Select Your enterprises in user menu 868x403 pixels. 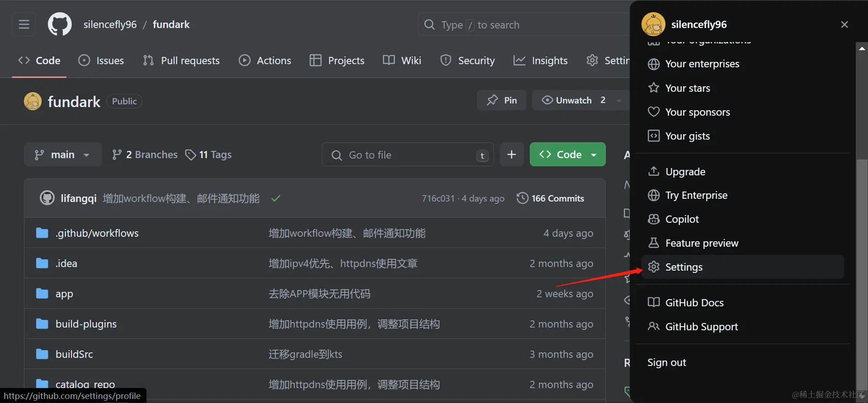(x=743, y=64)
